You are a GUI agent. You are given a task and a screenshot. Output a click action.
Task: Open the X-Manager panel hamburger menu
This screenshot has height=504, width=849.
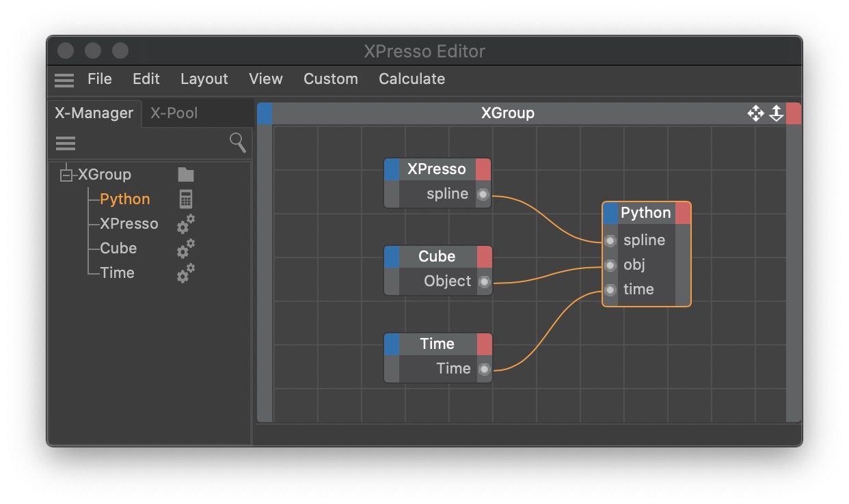[66, 143]
